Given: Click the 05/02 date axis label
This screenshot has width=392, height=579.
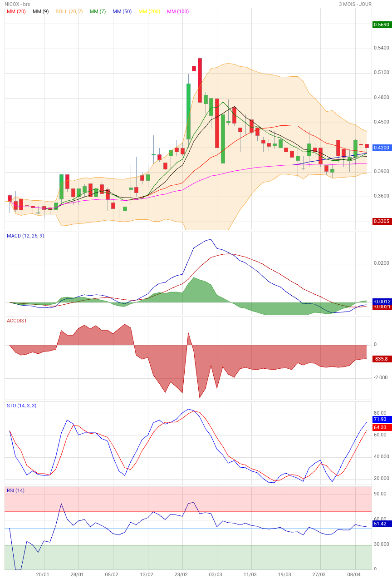Looking at the screenshot, I should 112,574.
